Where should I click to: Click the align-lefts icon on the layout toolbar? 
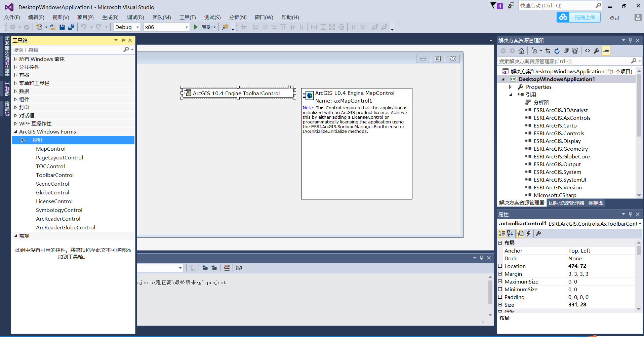click(x=256, y=27)
